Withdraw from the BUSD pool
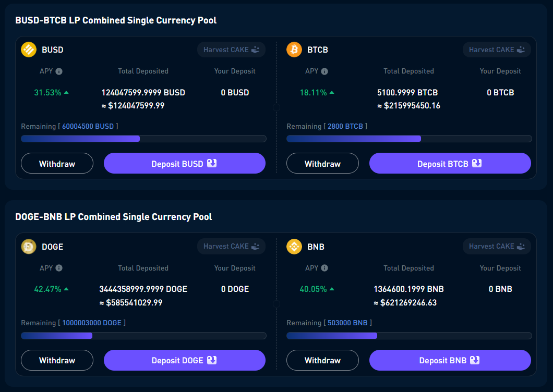This screenshot has width=553, height=392. coord(57,163)
